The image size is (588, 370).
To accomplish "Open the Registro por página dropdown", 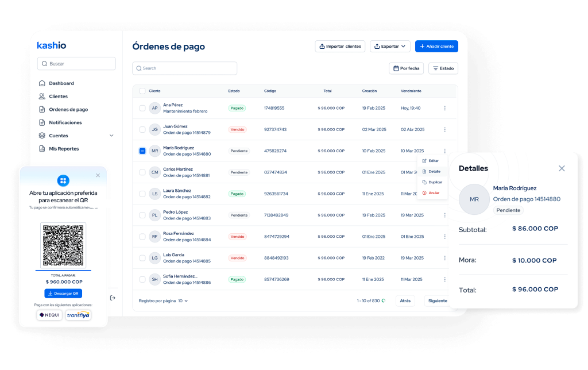I will pos(183,300).
